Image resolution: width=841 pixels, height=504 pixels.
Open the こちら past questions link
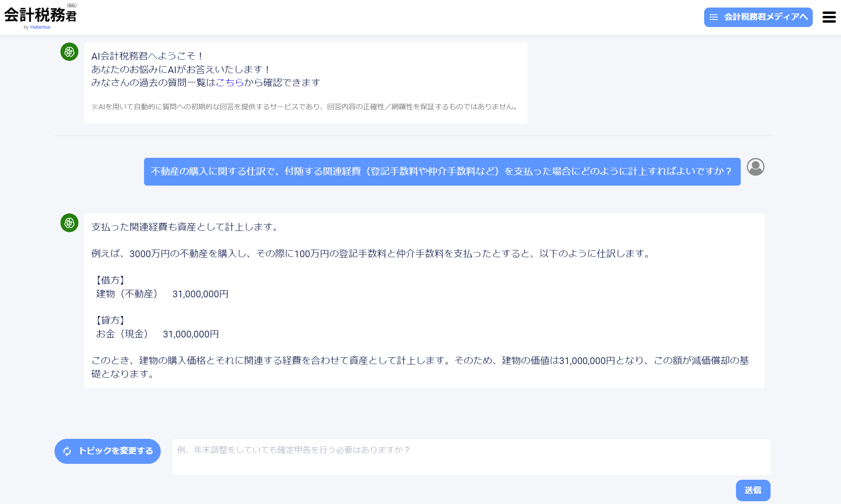pyautogui.click(x=230, y=82)
